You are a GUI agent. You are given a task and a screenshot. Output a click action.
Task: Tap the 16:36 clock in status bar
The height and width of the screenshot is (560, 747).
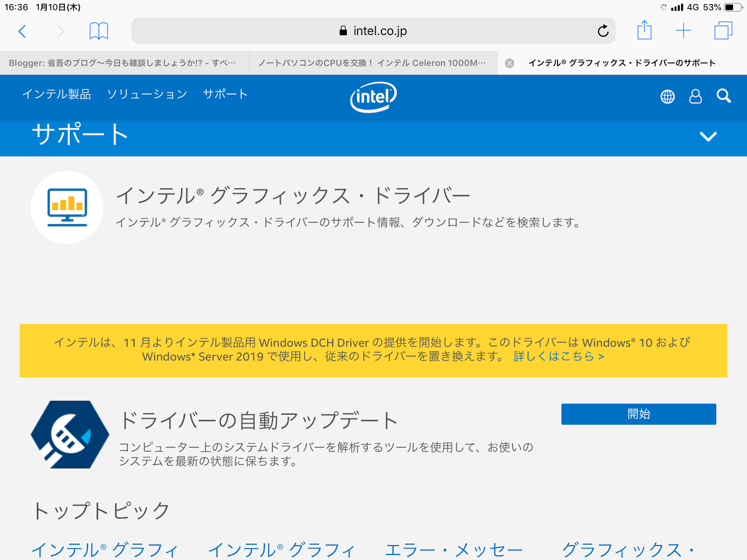(x=16, y=7)
